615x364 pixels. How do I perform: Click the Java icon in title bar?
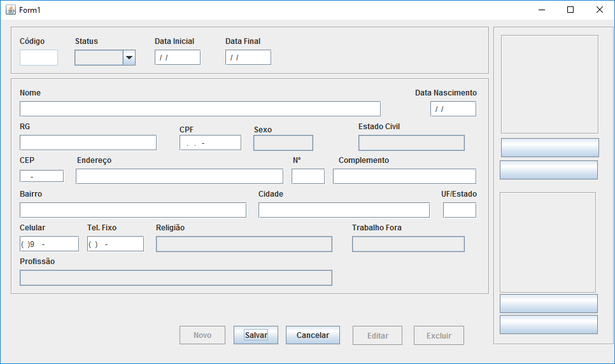click(10, 10)
